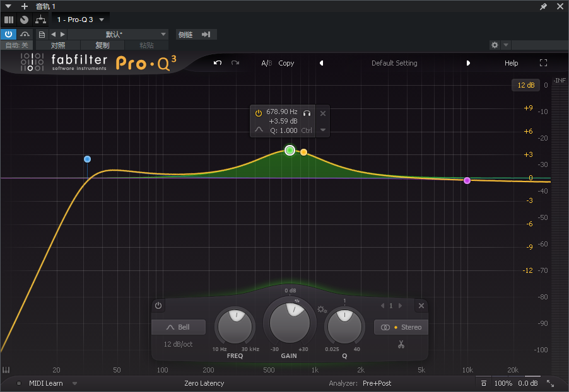The height and width of the screenshot is (392, 569).
Task: Select the green bell band node
Action: (290, 150)
